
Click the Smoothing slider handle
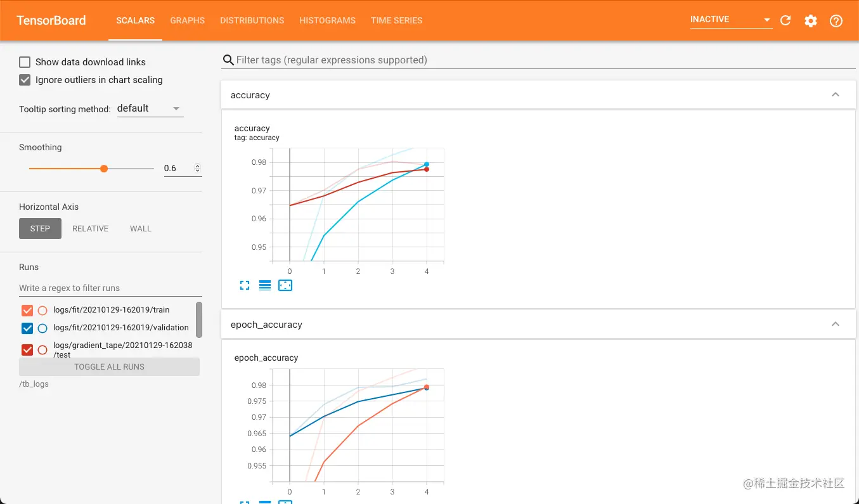[104, 169]
